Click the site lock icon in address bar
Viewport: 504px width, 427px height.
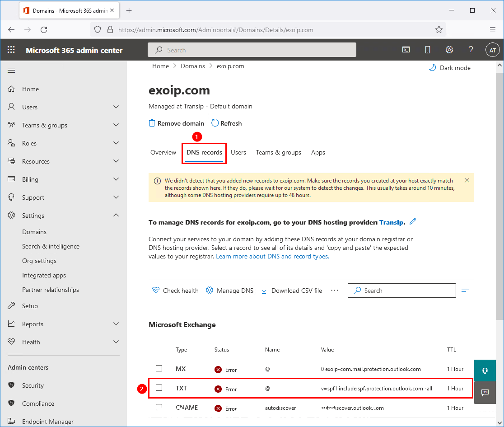(x=110, y=29)
